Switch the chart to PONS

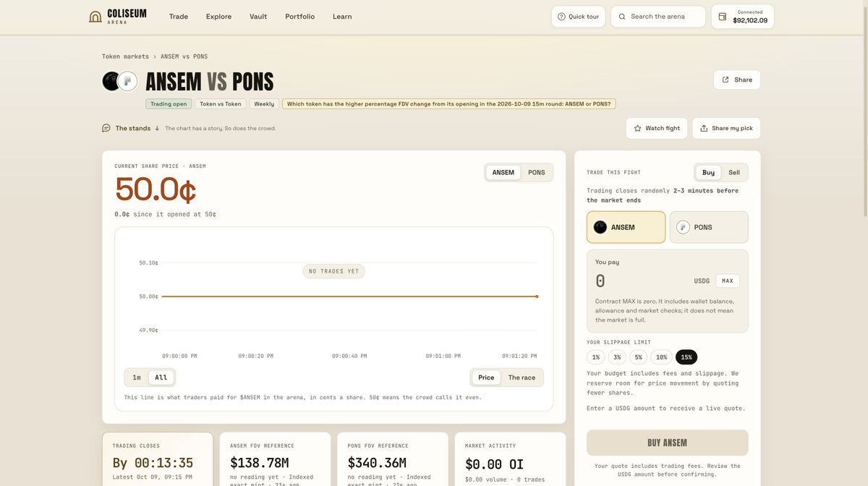(x=537, y=172)
